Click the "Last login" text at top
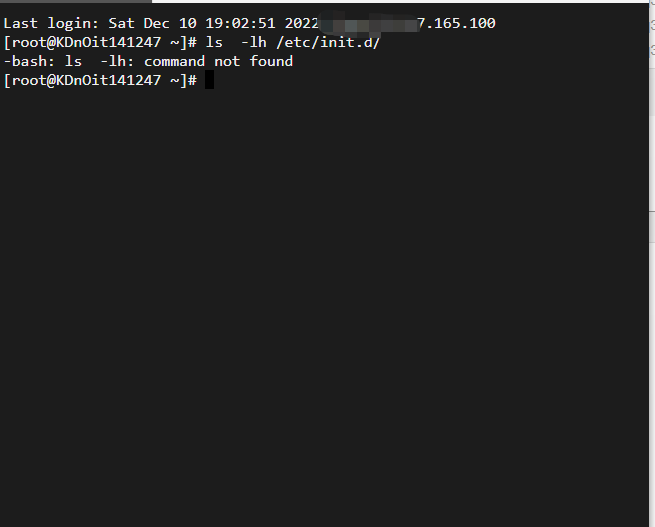This screenshot has height=527, width=655. (52, 23)
